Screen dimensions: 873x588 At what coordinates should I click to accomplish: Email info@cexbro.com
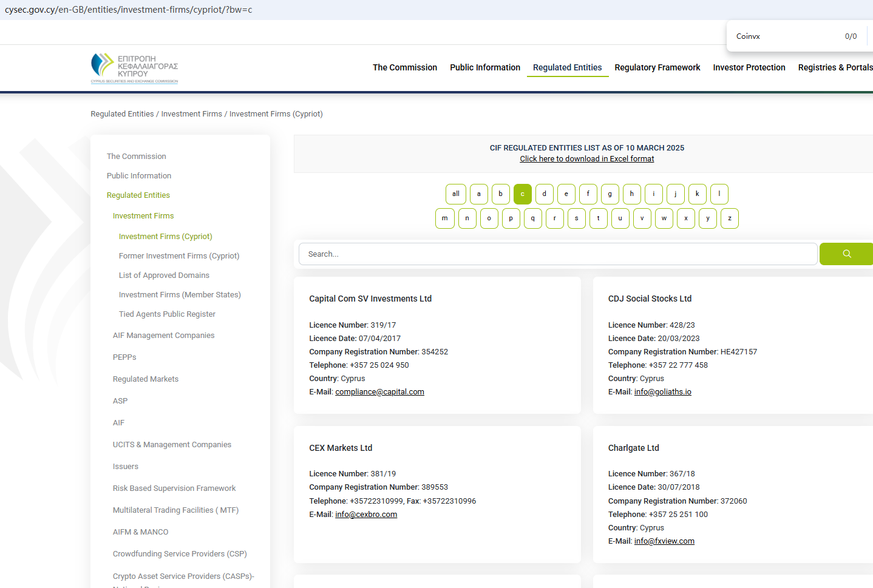(366, 515)
